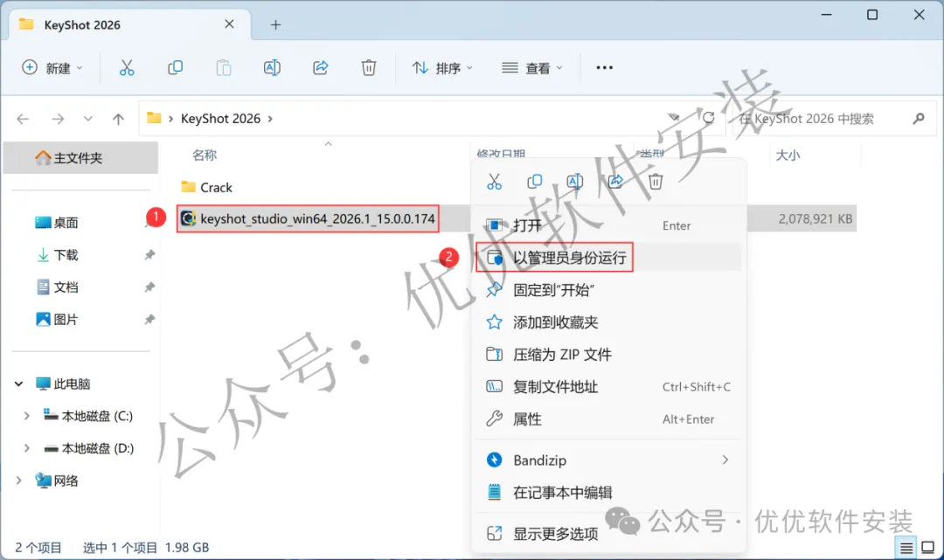Image resolution: width=944 pixels, height=560 pixels.
Task: Select 复制文件地址 menu entry
Action: pos(608,387)
